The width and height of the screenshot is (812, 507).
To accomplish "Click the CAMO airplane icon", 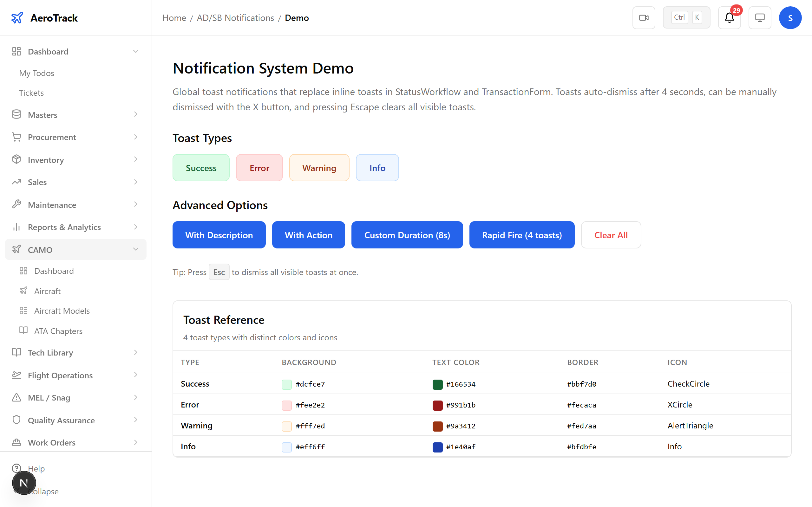I will click(16, 249).
